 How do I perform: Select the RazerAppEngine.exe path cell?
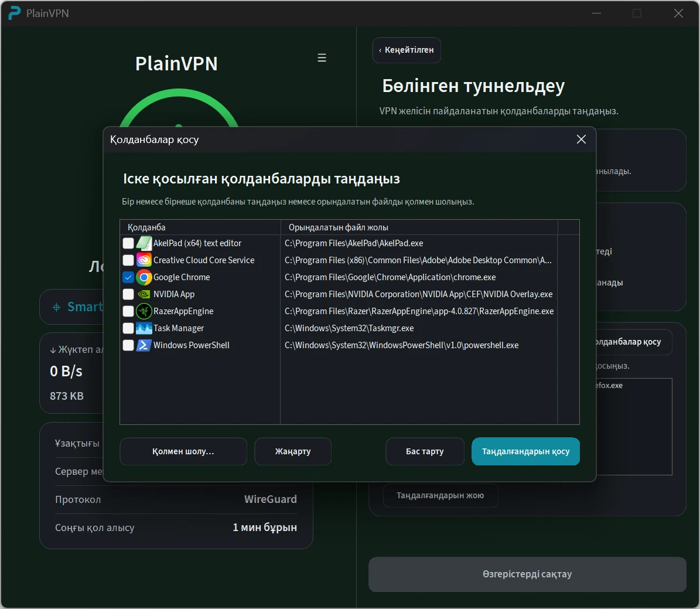coord(419,311)
